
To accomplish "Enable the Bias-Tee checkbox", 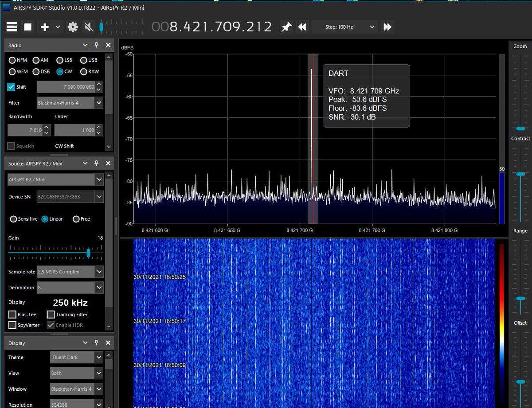I will 12,315.
